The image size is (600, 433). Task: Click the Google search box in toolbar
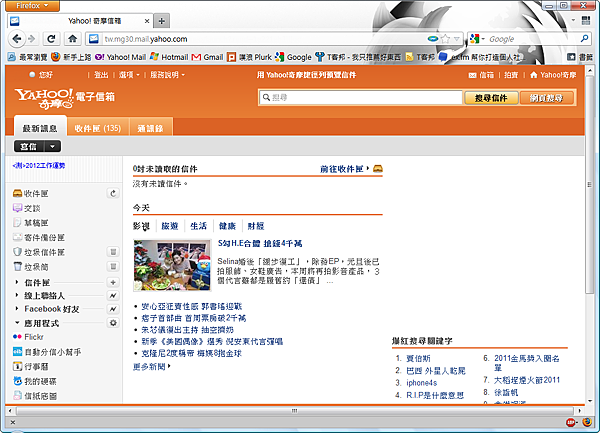tap(532, 39)
